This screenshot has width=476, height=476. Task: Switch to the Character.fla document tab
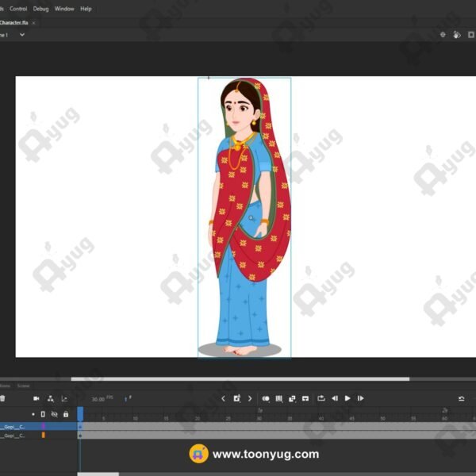[14, 22]
